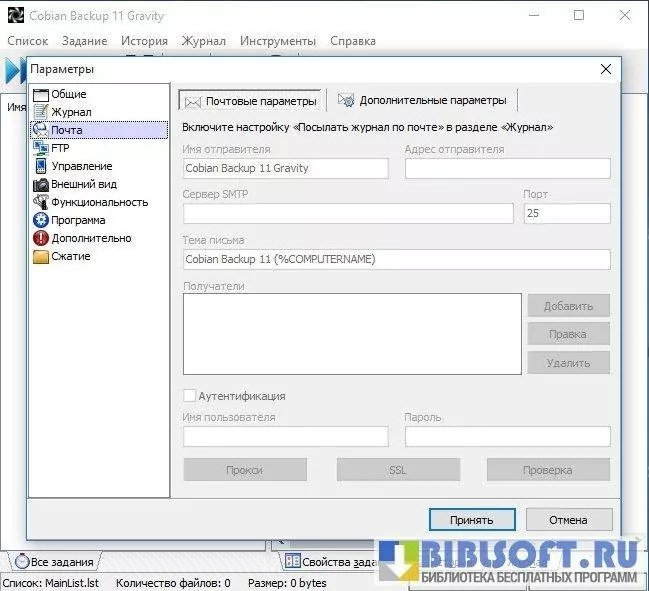The image size is (649, 591).
Task: Open the Журнал settings category
Action: (x=70, y=112)
